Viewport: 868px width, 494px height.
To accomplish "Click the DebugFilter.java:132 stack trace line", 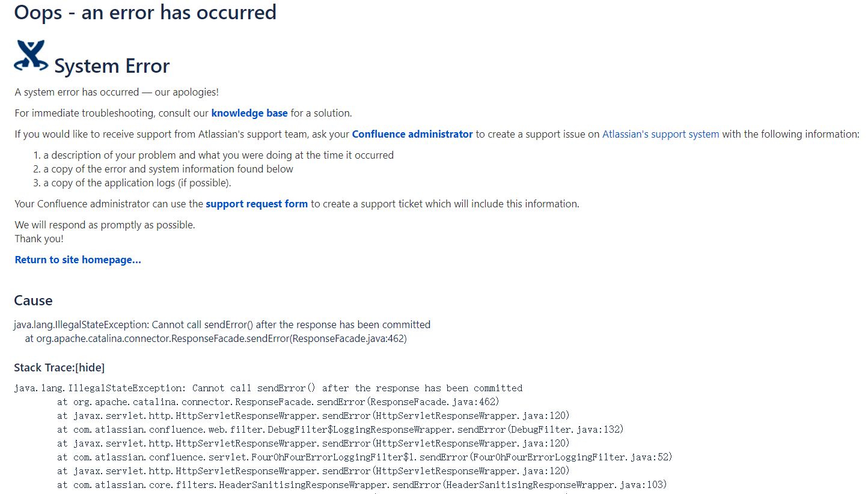I will pyautogui.click(x=340, y=430).
